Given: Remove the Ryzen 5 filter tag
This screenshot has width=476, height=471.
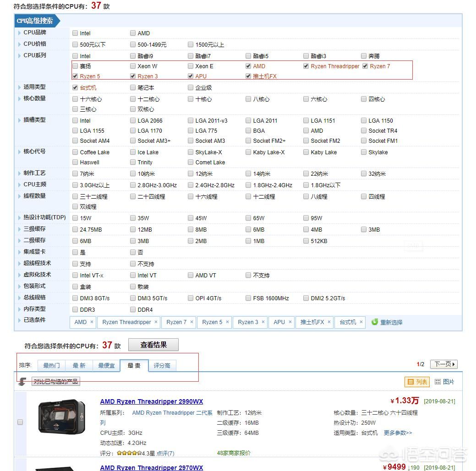Looking at the screenshot, I should 227,322.
